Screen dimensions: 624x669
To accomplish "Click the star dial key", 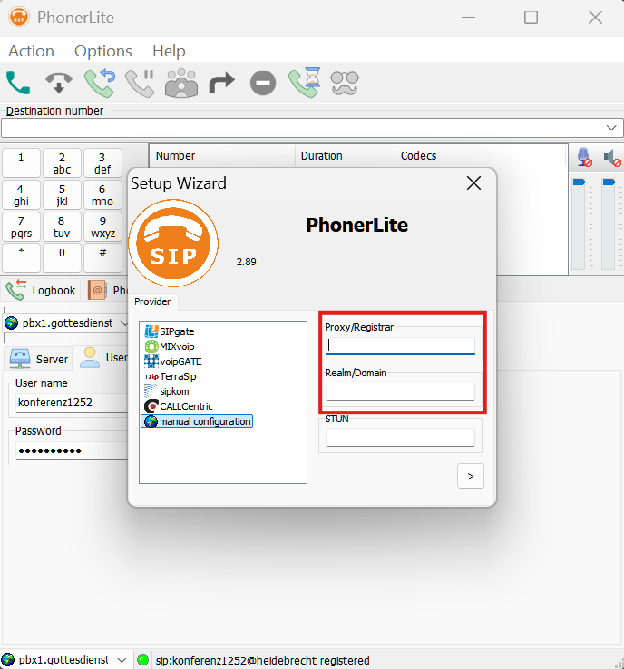I will coord(21,258).
